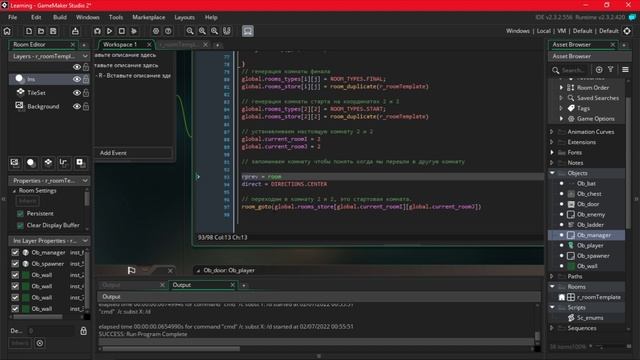The height and width of the screenshot is (360, 640).
Task: Select Ob_enemy in Asset Browser
Action: (x=591, y=214)
